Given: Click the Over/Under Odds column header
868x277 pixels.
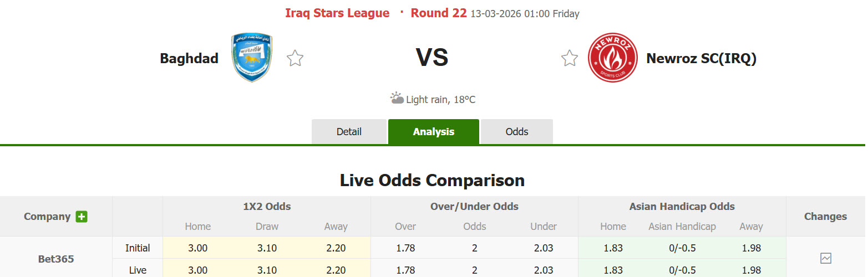Looking at the screenshot, I should (x=474, y=207).
